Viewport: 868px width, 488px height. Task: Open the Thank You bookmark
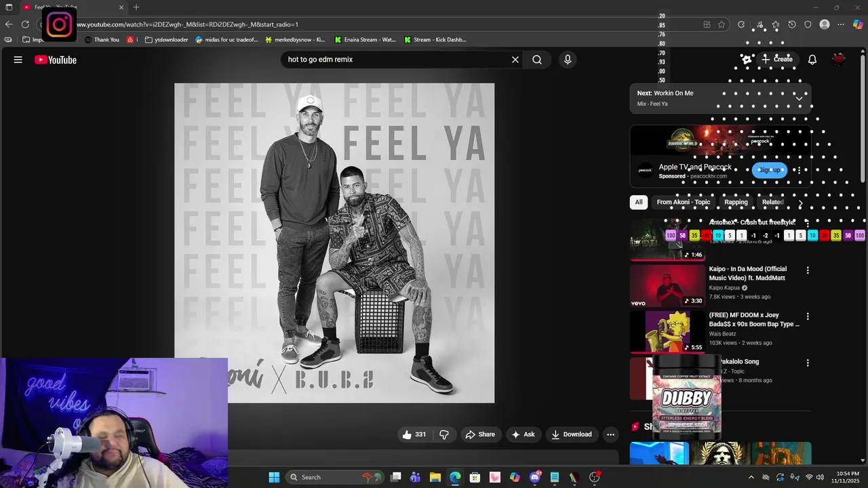coord(102,39)
